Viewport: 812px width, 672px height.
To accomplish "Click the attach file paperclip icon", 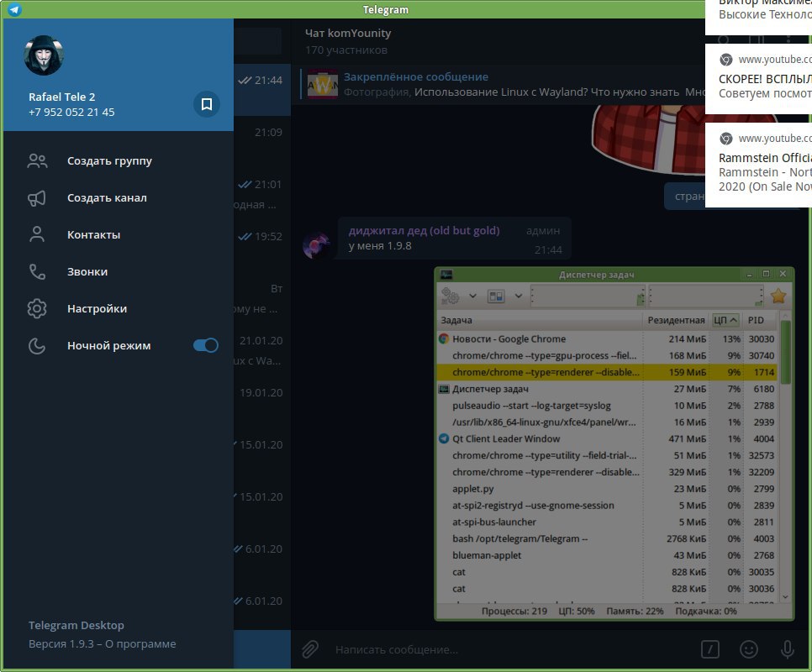I will pyautogui.click(x=309, y=649).
